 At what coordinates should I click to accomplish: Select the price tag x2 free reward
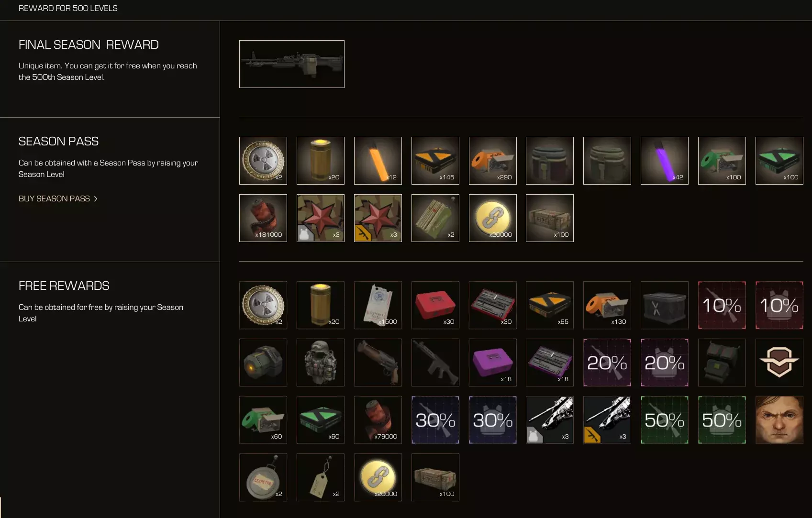(x=321, y=477)
